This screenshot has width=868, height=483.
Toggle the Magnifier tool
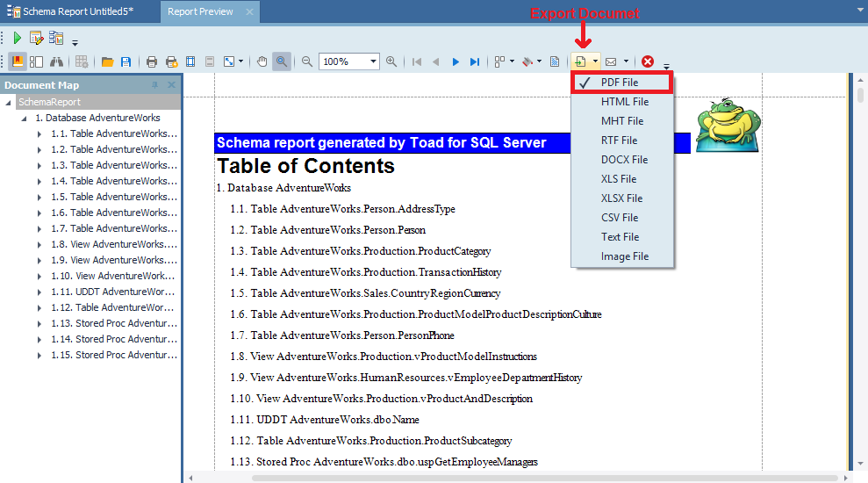click(281, 61)
